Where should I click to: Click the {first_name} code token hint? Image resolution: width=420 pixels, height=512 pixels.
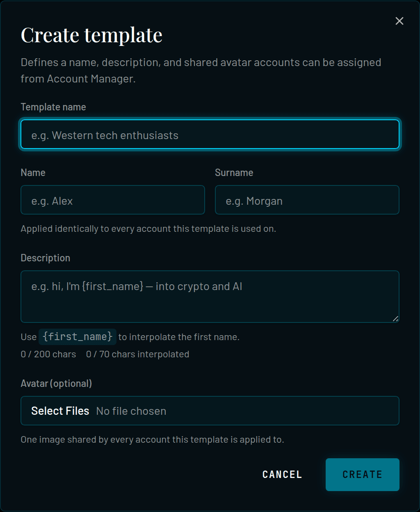78,337
